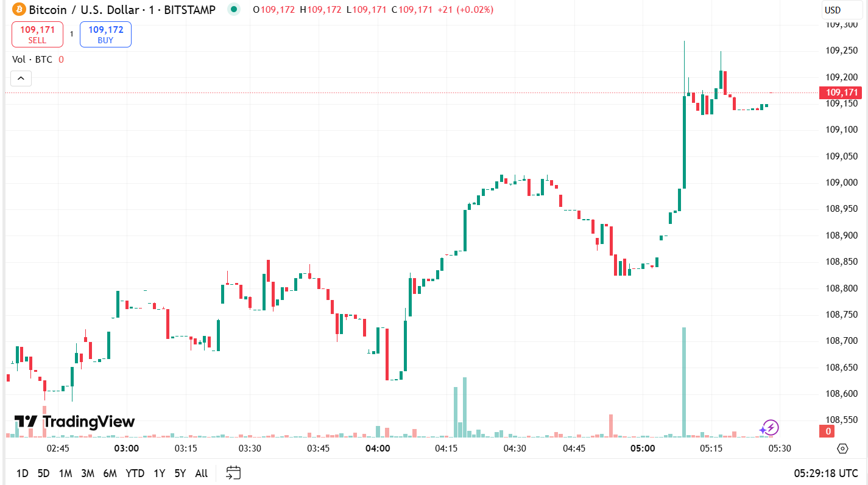
Task: Select the 5D time range
Action: (43, 473)
